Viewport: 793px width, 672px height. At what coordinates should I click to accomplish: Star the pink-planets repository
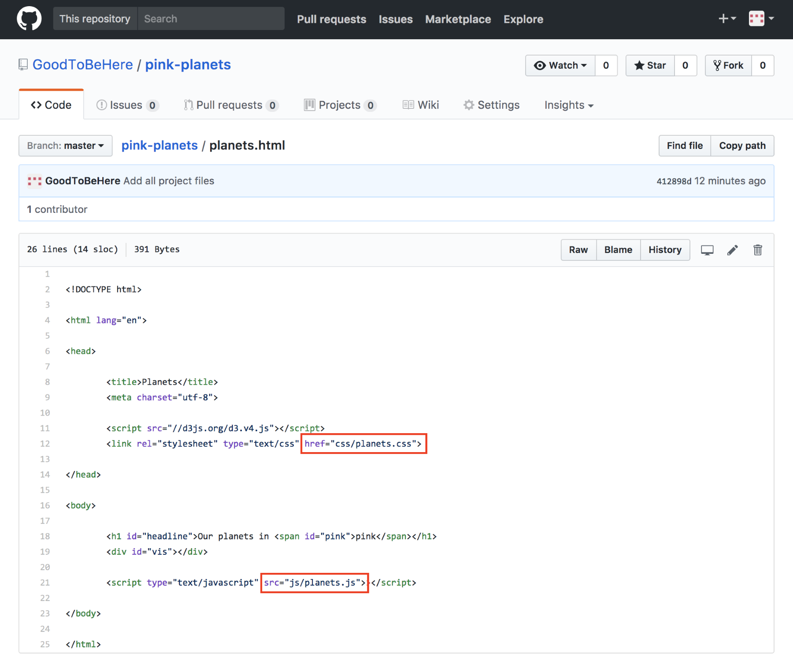tap(650, 66)
